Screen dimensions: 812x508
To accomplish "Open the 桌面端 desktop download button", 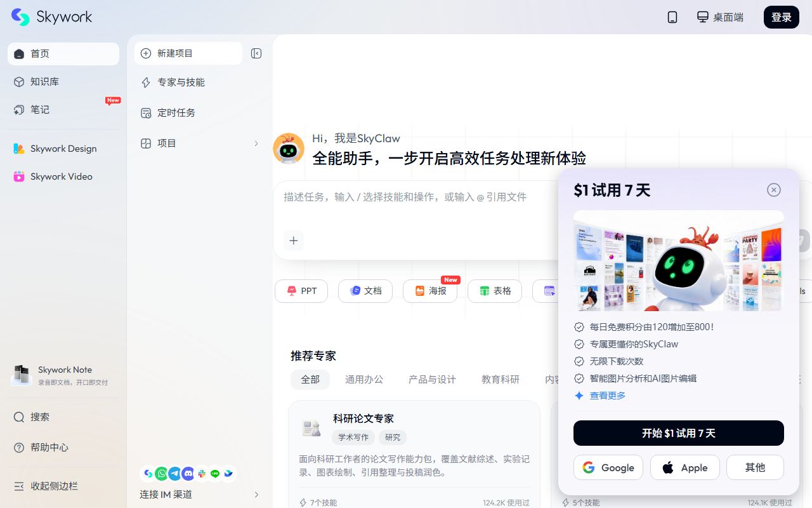I will [720, 17].
